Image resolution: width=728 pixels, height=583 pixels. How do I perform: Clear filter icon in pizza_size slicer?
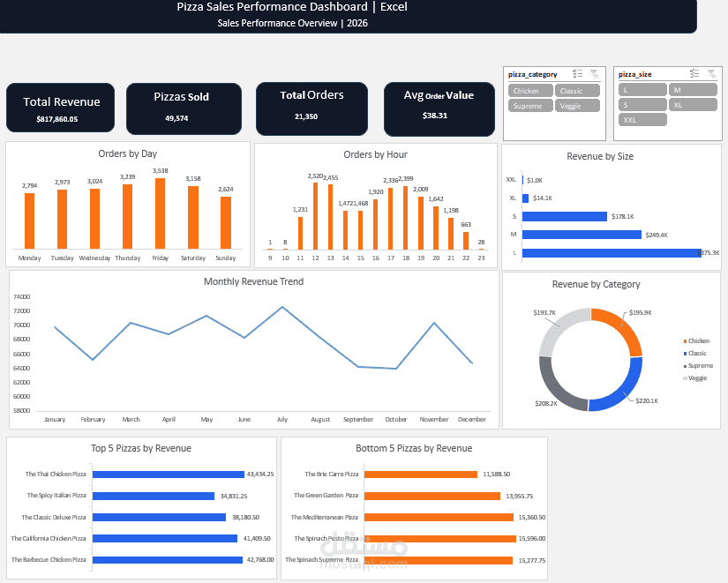(x=711, y=73)
